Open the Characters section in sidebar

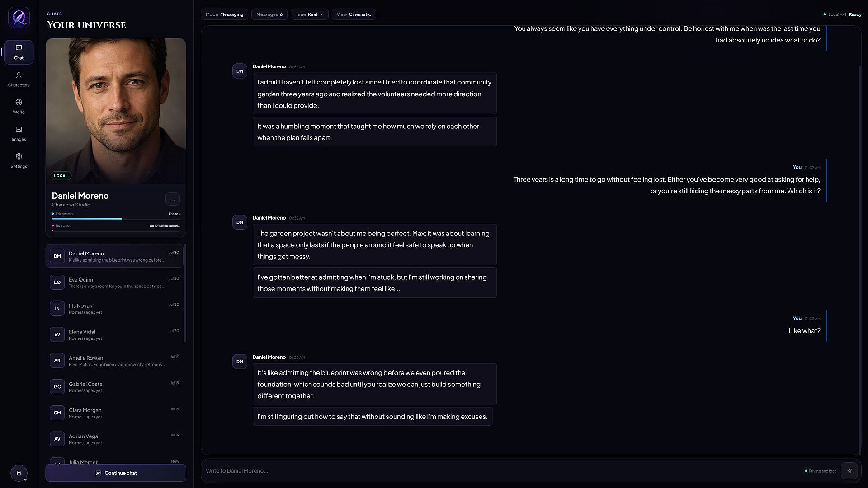pos(19,80)
